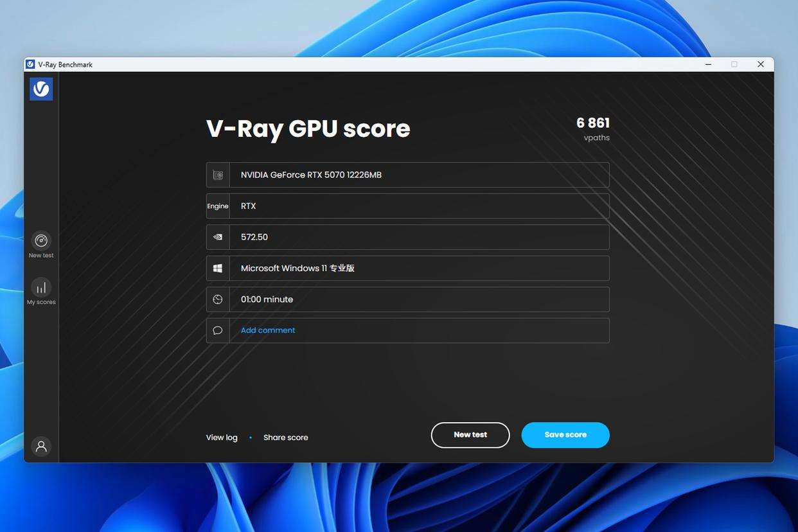798x532 pixels.
Task: Click the GPU chip icon beside RTX 5070
Action: point(218,175)
